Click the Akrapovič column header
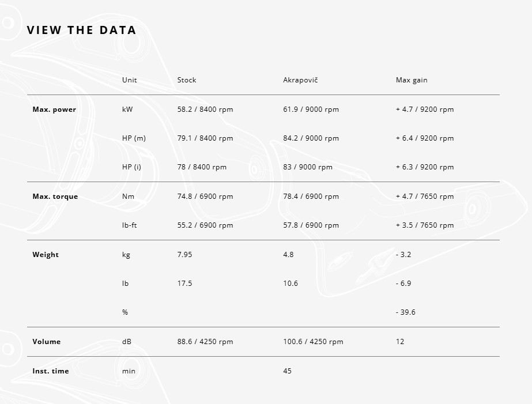The height and width of the screenshot is (404, 532). tap(300, 80)
